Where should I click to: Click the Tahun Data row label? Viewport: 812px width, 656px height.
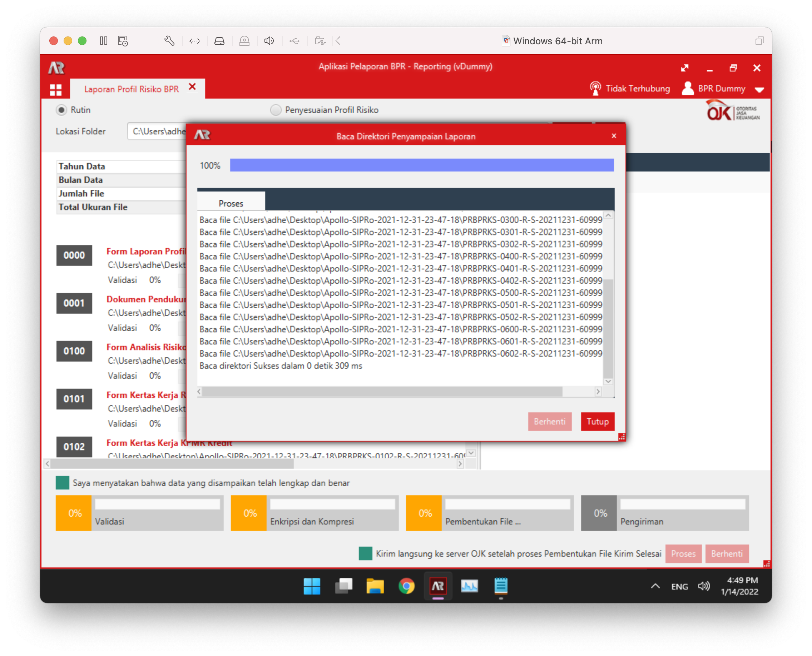coord(81,166)
